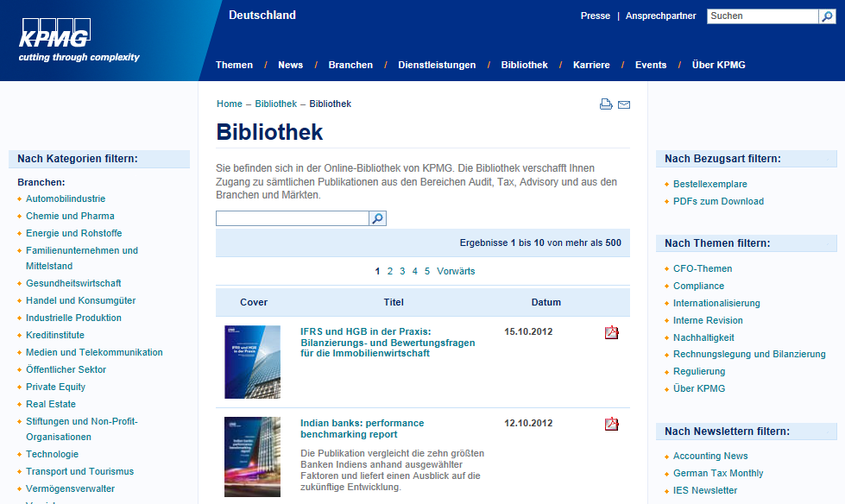Screen dimensions: 845x504
Task: Open PDF icon for Indian banks report
Action: coord(612,425)
